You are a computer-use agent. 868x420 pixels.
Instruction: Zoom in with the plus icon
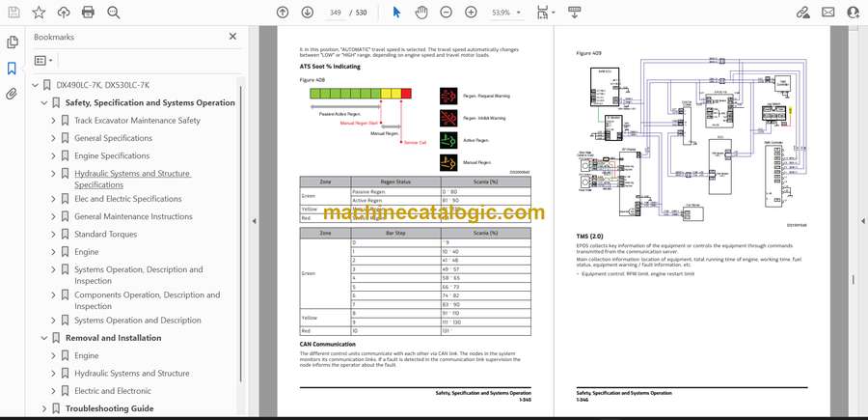click(471, 13)
